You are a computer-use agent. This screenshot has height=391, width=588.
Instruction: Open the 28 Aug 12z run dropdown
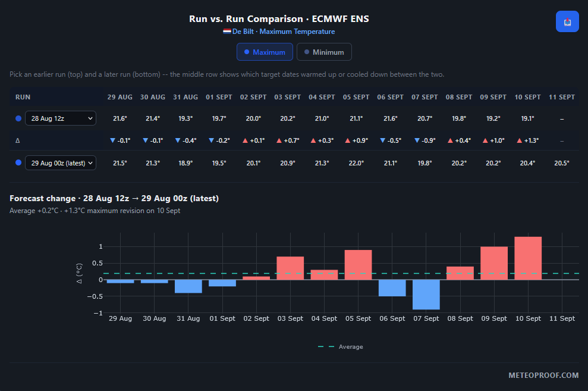61,118
